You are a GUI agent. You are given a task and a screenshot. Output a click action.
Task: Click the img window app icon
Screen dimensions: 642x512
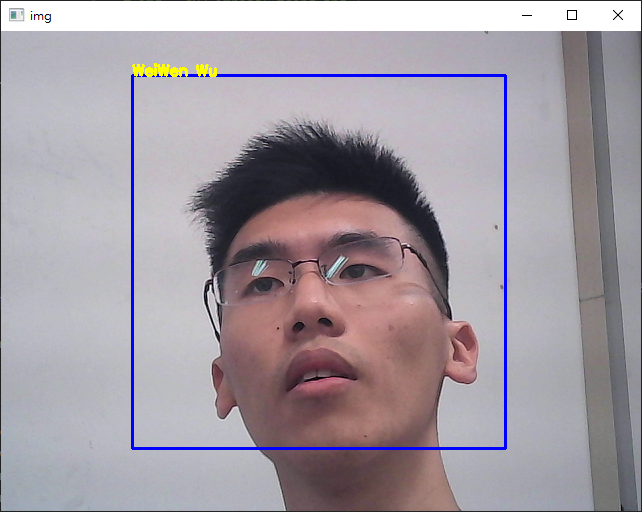tap(16, 16)
